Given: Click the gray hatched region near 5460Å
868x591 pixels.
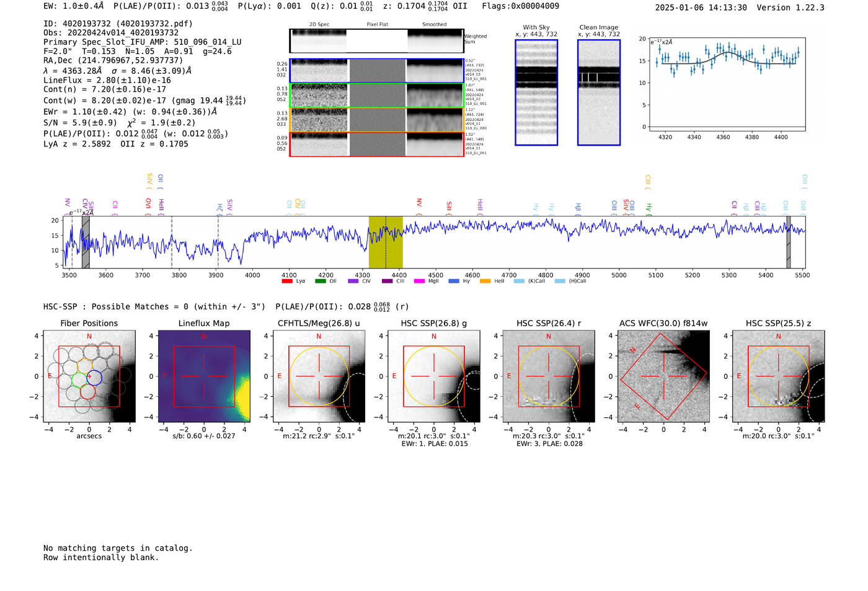Looking at the screenshot, I should (x=789, y=242).
